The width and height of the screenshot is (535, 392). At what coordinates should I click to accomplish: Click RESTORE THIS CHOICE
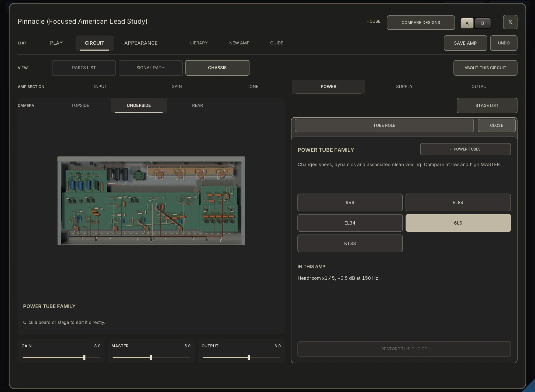[404, 349]
